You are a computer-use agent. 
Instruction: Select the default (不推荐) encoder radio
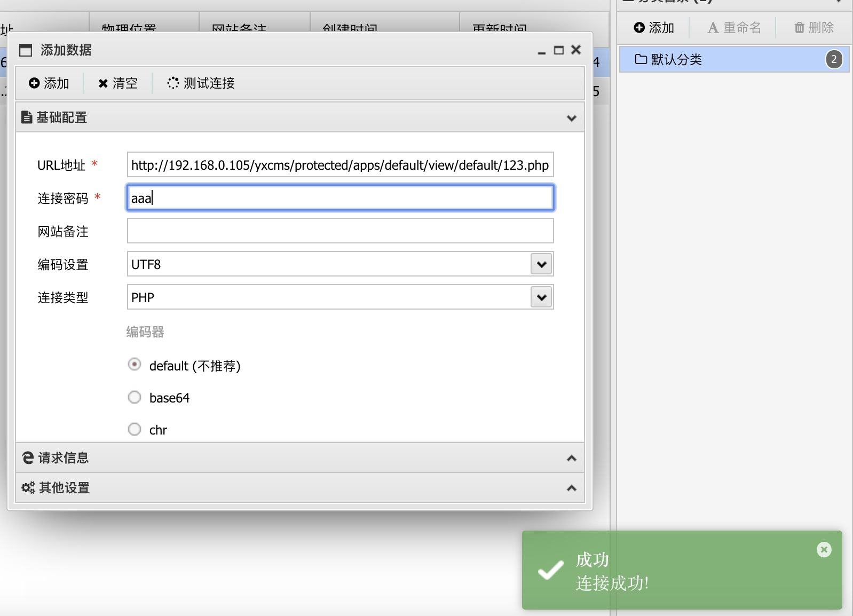[x=135, y=365]
